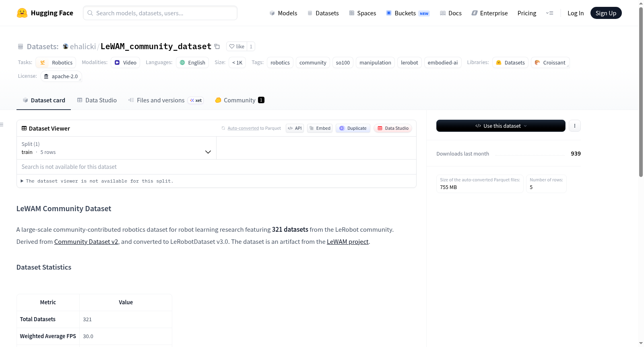Viewport: 644px width, 347px height.
Task: Click the lerobot tag
Action: click(409, 62)
